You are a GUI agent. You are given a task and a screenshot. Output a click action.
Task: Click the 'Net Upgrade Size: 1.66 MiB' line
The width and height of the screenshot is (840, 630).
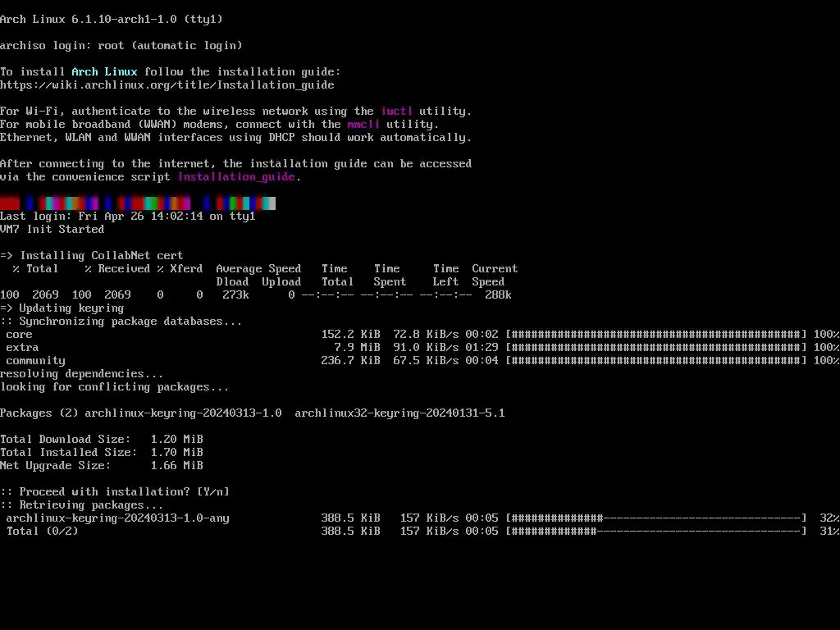102,466
